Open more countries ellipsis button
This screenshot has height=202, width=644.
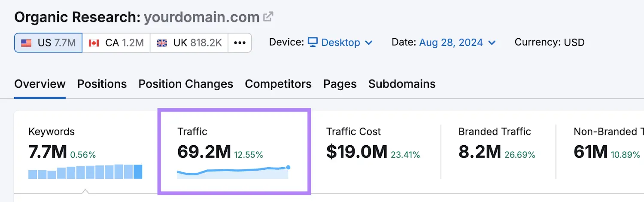[x=240, y=43]
